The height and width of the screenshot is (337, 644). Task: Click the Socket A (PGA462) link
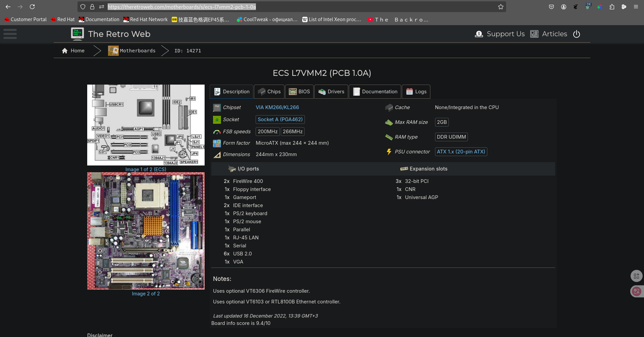pos(280,119)
